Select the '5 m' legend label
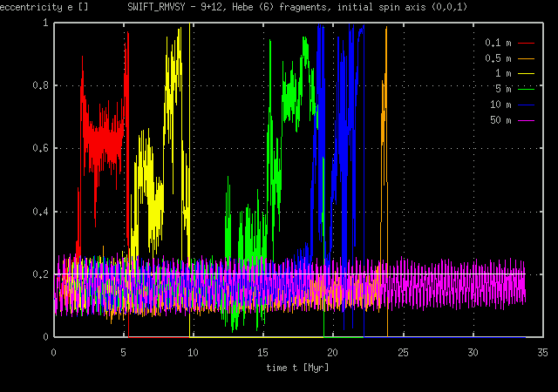558x392 pixels. pos(503,89)
